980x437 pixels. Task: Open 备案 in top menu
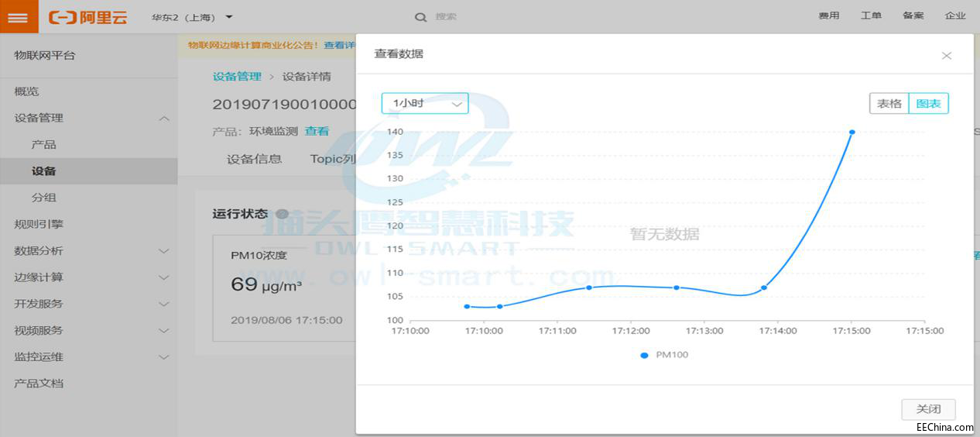click(x=913, y=15)
